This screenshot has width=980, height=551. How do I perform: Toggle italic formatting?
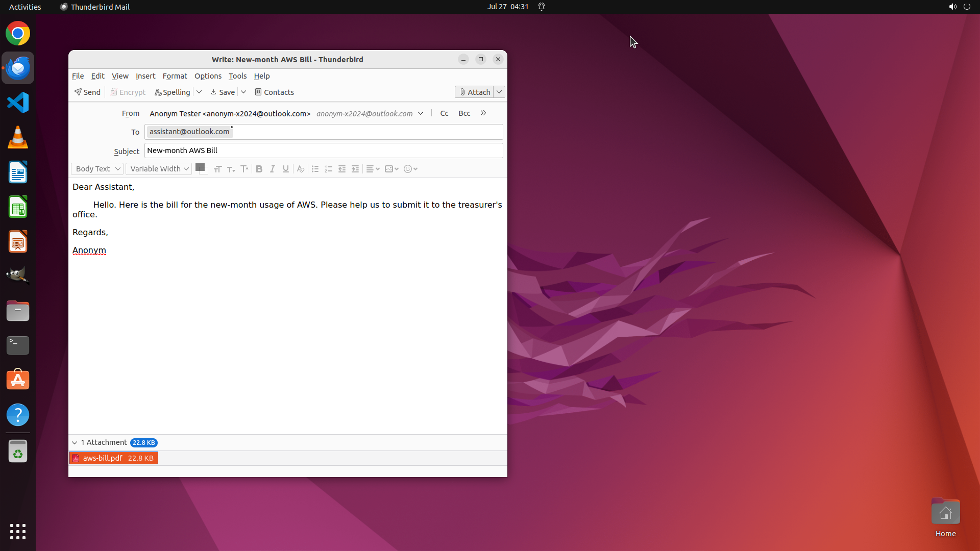(273, 169)
